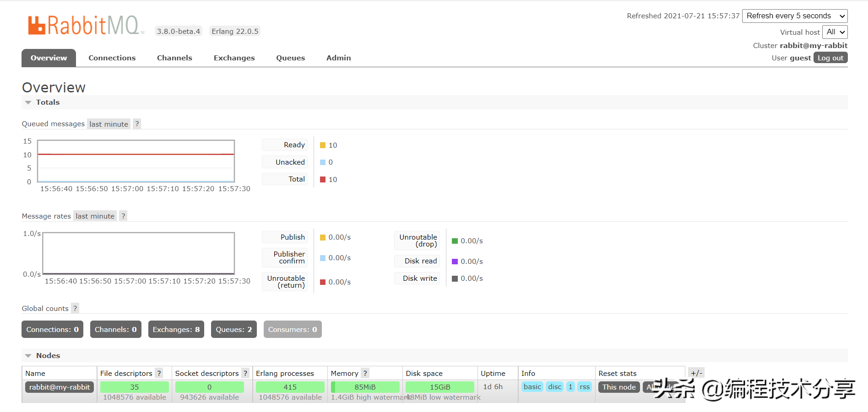Open Connections: 0 global count
Image resolution: width=868 pixels, height=412 pixels.
(52, 329)
